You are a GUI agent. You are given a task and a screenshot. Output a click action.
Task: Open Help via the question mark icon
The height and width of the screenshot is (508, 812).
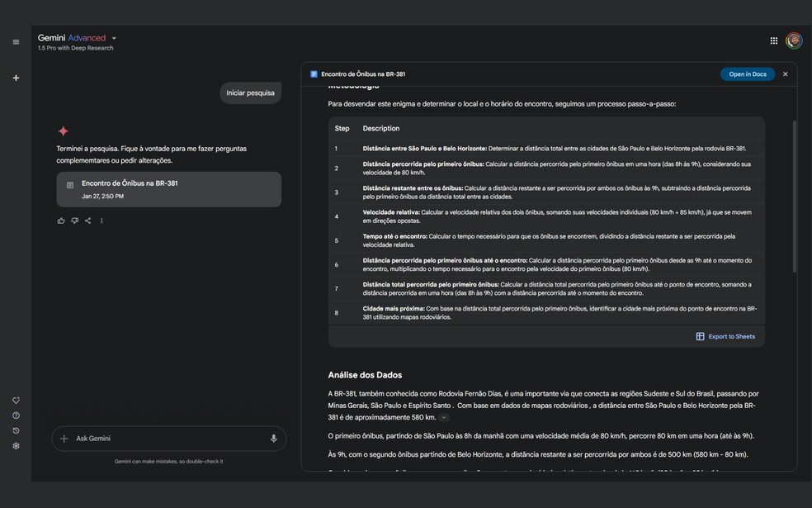[x=15, y=415]
